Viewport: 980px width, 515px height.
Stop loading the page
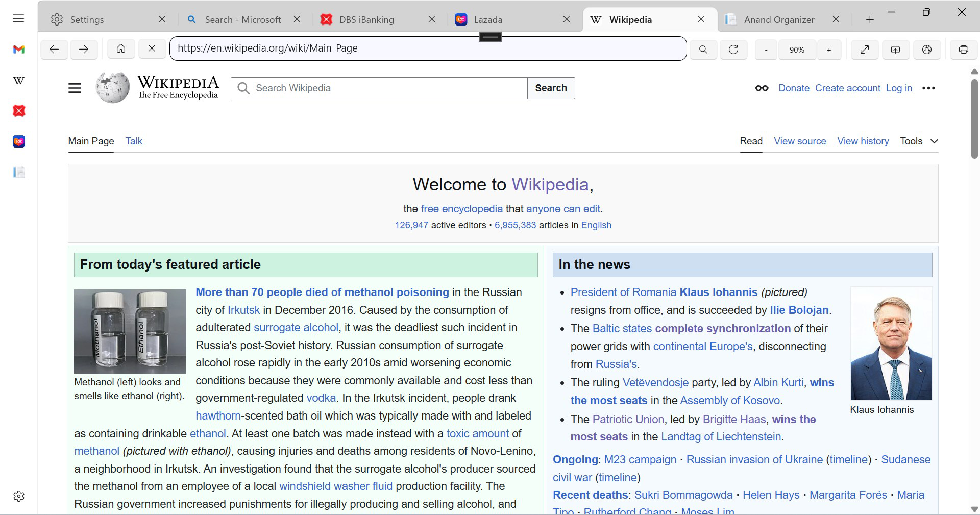[x=152, y=49]
